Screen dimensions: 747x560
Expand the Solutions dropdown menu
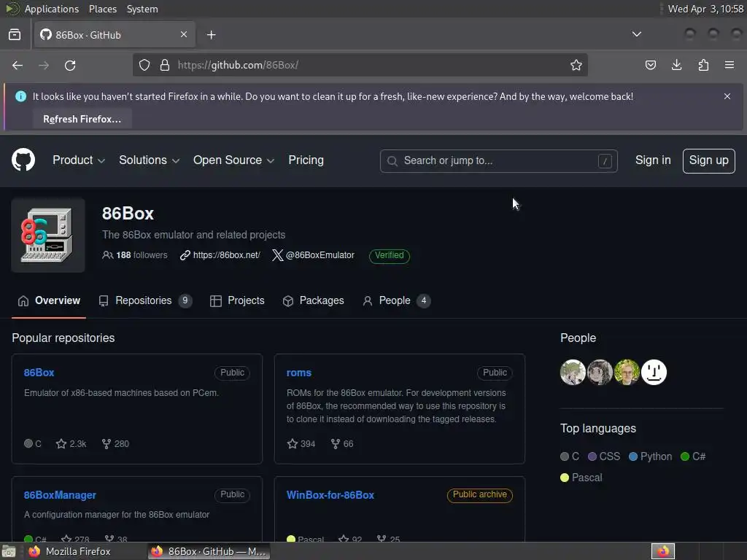pos(149,160)
